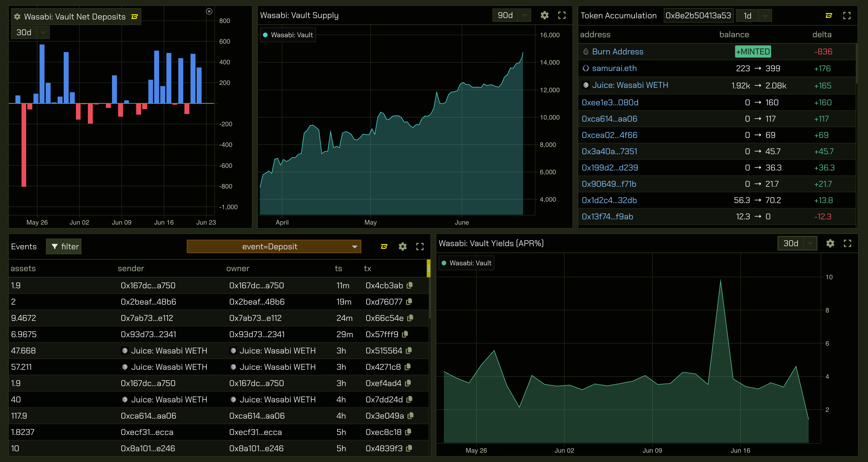Toggle Wasabi: Vault legend in Vault Yields
The width and height of the screenshot is (868, 462).
click(x=467, y=263)
